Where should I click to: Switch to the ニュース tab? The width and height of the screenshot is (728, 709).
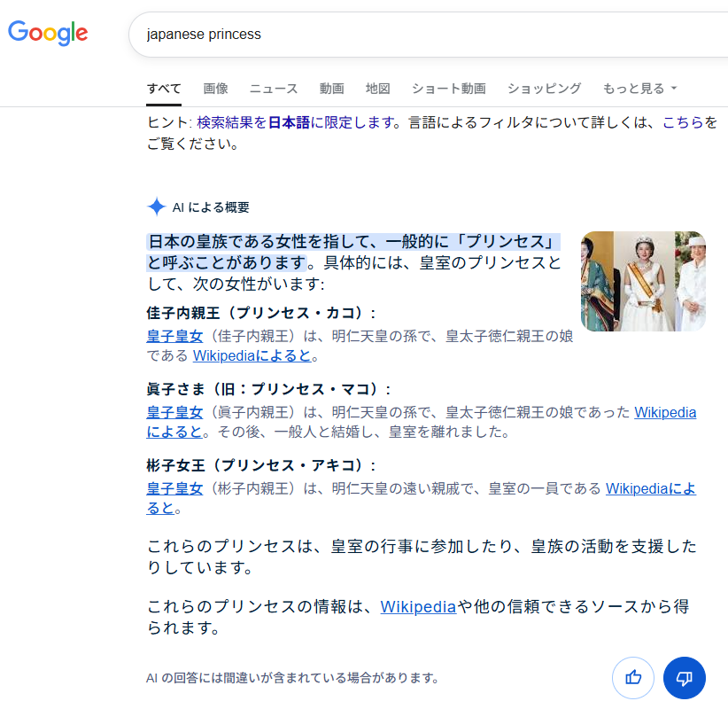[x=274, y=89]
